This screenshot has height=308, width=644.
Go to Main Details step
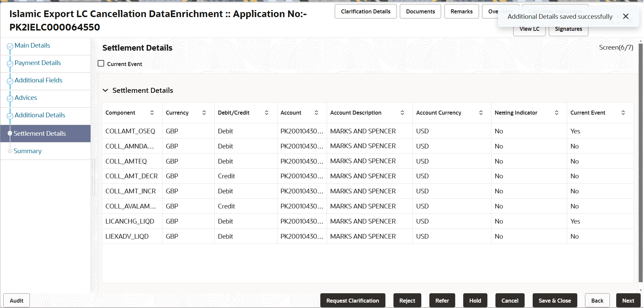[32, 46]
